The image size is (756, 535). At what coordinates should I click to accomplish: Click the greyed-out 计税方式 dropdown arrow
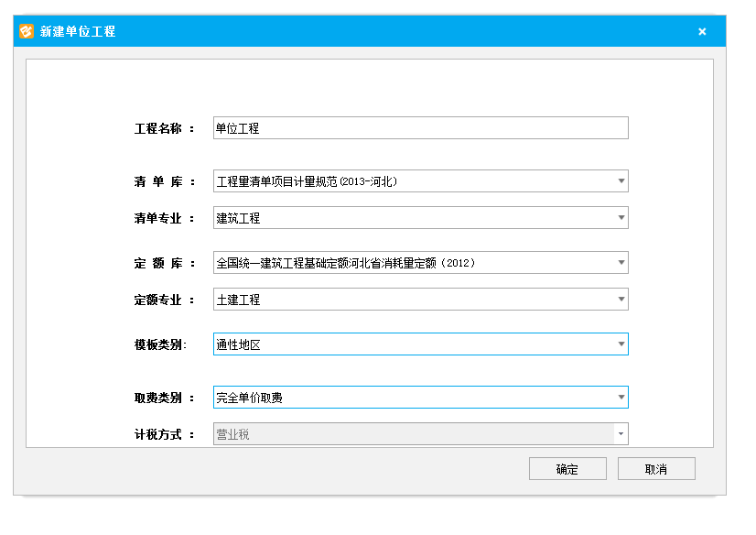[621, 434]
